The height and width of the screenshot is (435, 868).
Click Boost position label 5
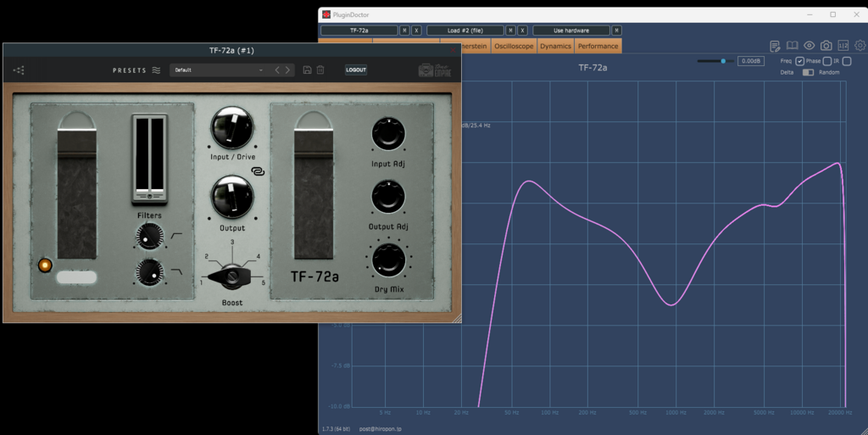(264, 283)
